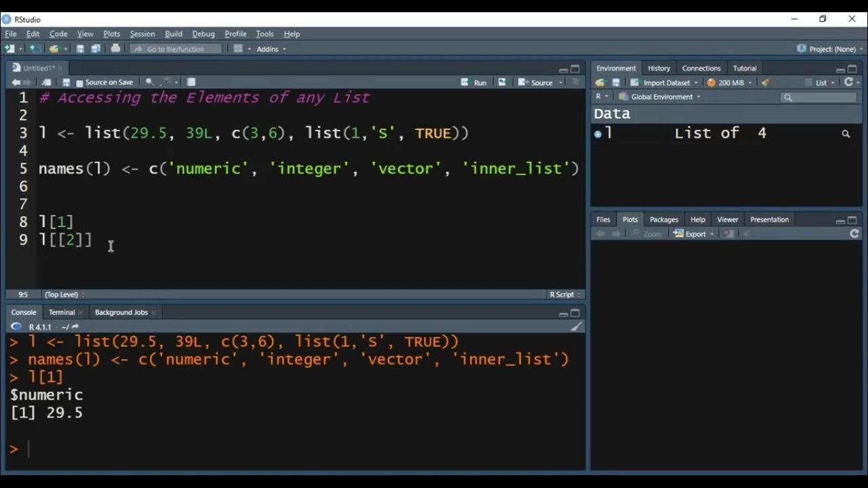Clear environment objects with broom icon
The width and height of the screenshot is (868, 488).
coord(766,83)
